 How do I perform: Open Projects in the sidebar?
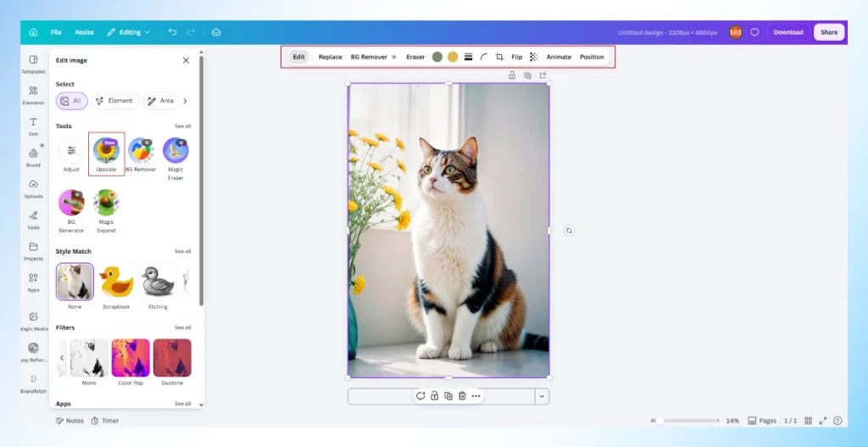tap(33, 251)
